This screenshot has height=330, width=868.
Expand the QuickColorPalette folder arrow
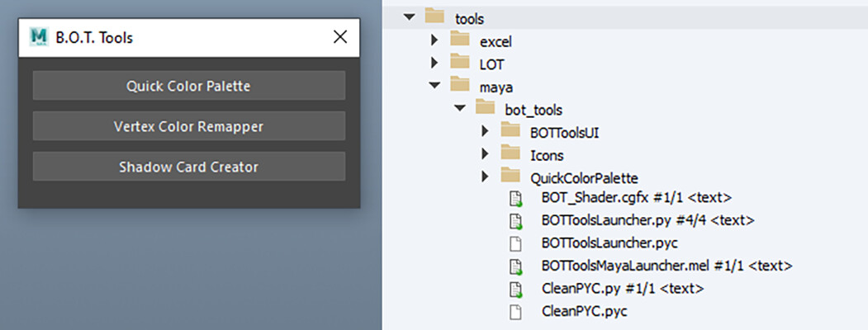486,176
